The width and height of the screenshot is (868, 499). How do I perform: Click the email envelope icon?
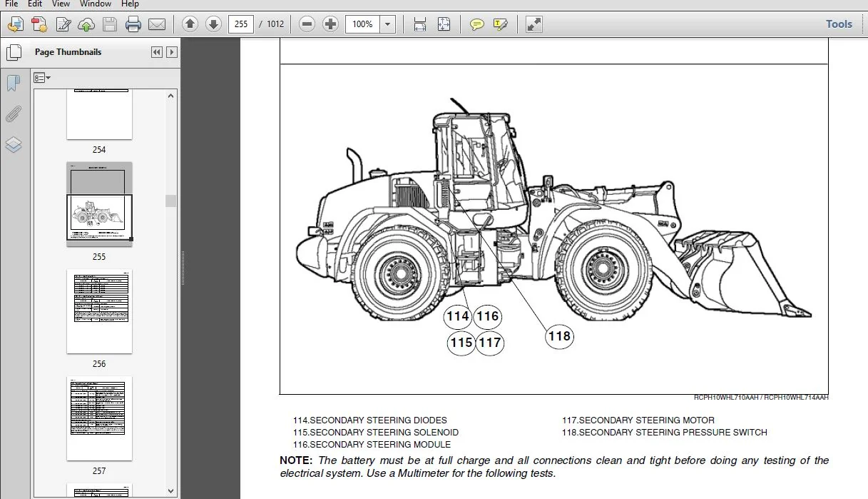tap(157, 24)
